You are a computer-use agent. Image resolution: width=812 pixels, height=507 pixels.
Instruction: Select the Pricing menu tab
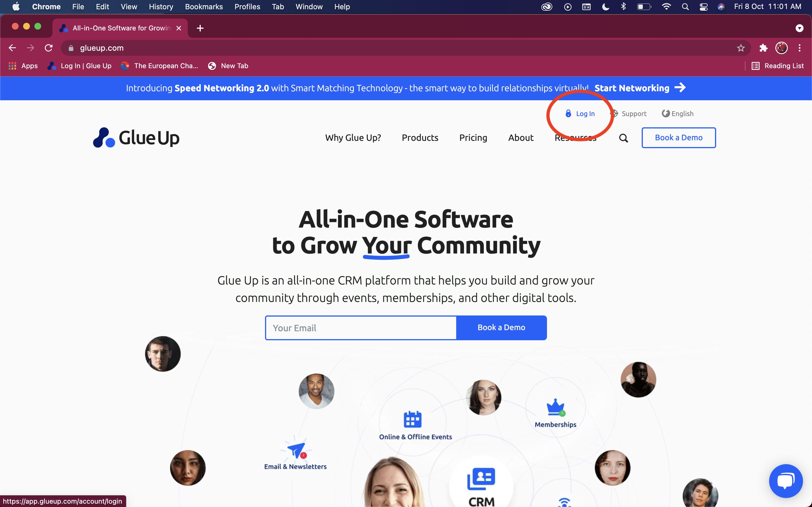click(x=473, y=137)
